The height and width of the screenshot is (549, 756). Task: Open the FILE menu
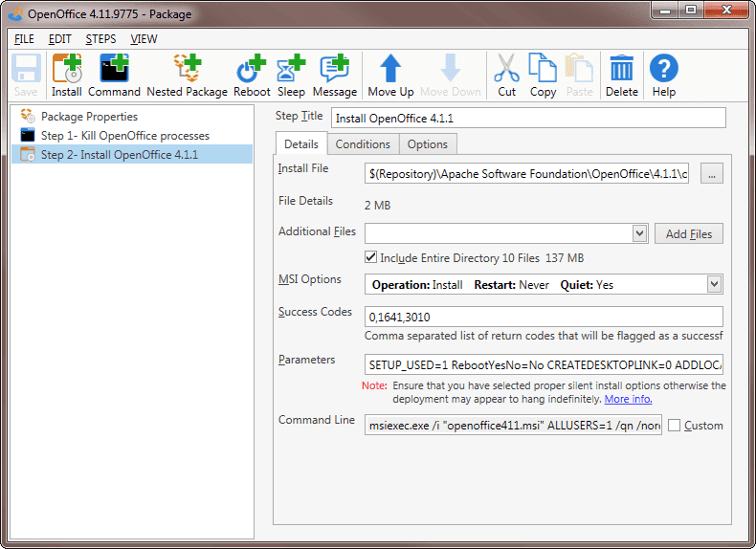(24, 39)
